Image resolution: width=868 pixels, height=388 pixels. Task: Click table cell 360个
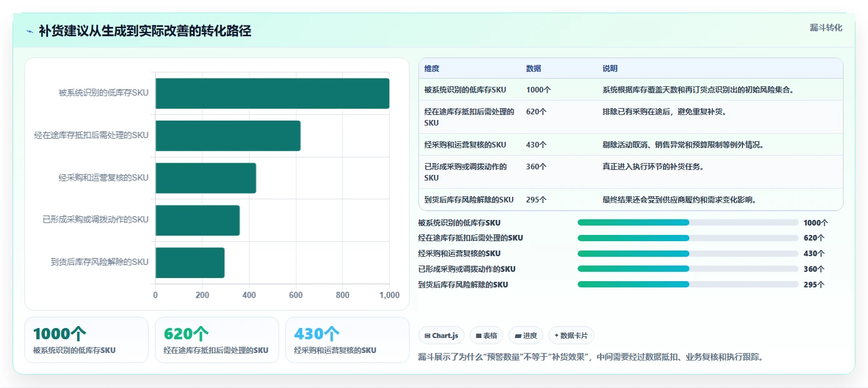tap(536, 167)
